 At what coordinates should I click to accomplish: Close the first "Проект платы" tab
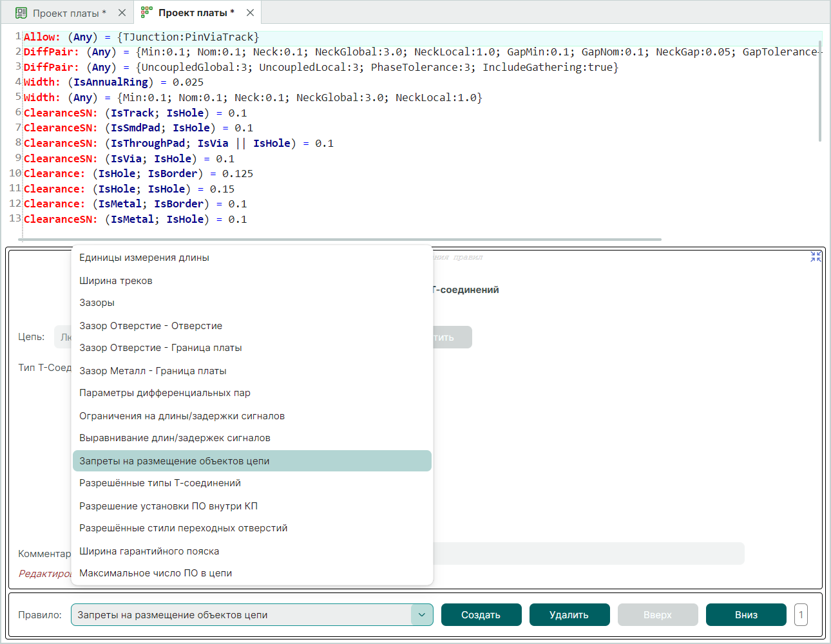click(x=122, y=13)
